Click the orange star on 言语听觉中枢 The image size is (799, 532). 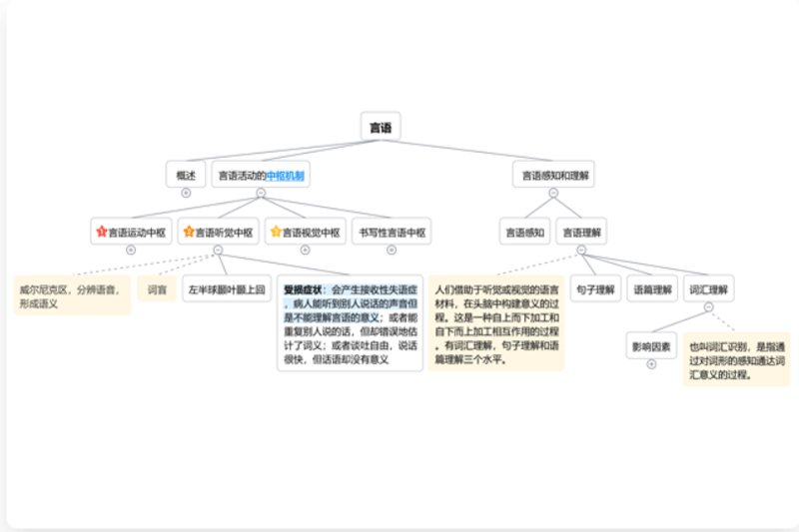tap(189, 232)
